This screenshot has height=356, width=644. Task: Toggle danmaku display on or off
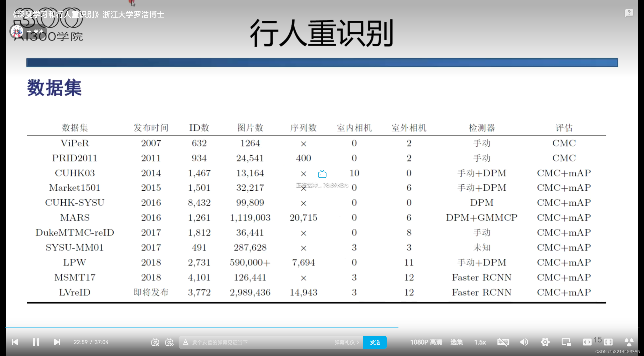(x=155, y=342)
